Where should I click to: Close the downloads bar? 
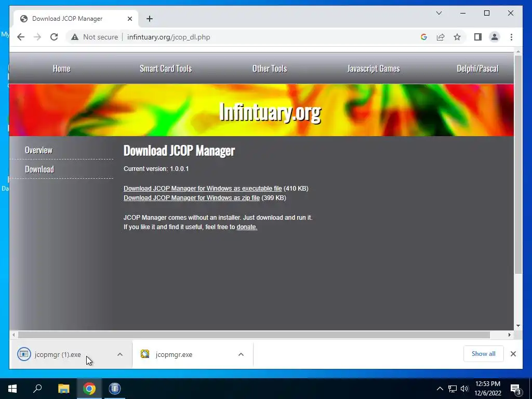(513, 354)
